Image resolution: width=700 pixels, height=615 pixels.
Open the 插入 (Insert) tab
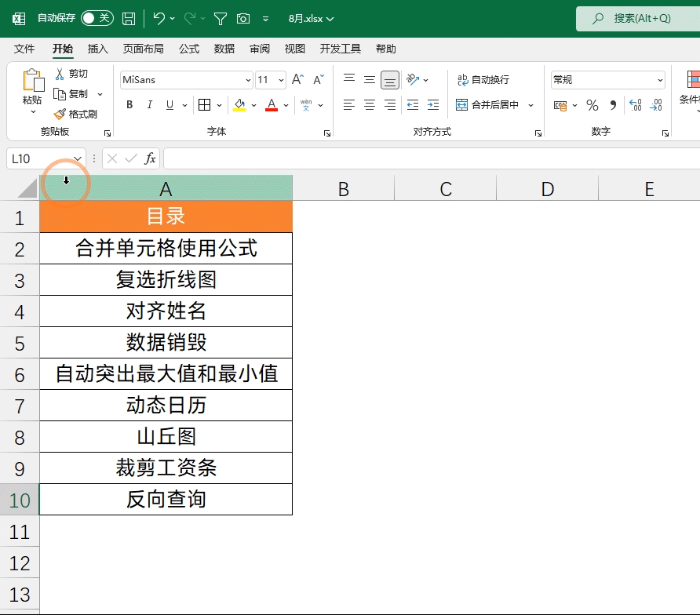point(98,49)
